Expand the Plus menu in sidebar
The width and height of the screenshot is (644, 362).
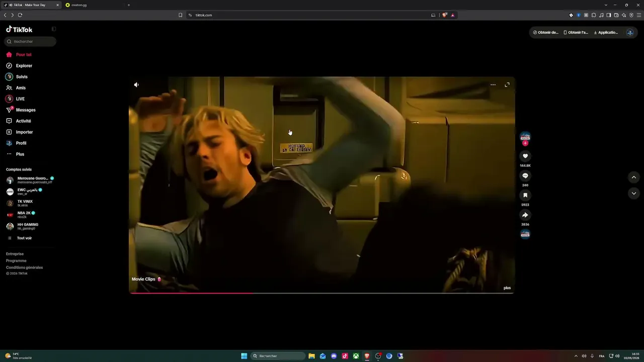point(15,154)
